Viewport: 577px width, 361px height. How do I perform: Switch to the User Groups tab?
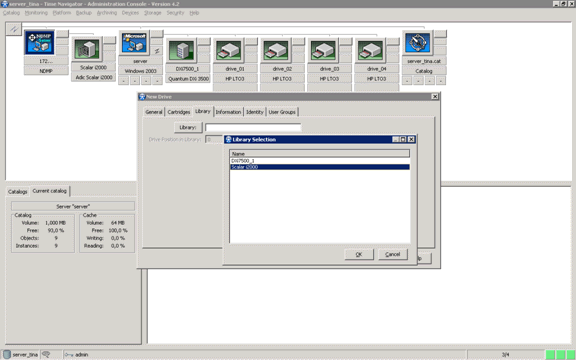(282, 112)
